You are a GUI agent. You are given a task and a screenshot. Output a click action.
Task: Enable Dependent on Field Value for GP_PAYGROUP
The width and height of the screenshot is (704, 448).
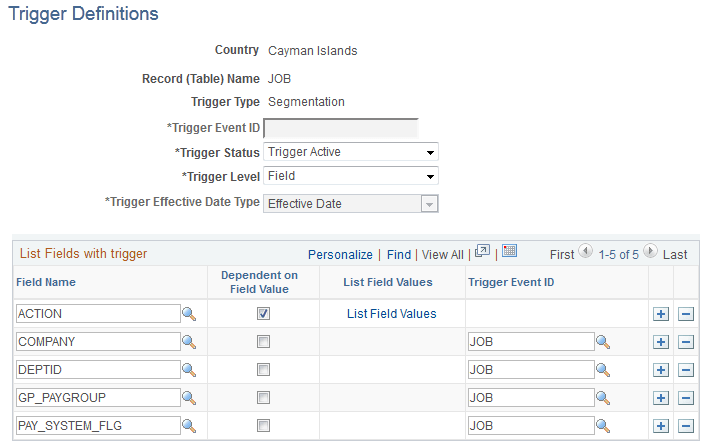pos(263,398)
